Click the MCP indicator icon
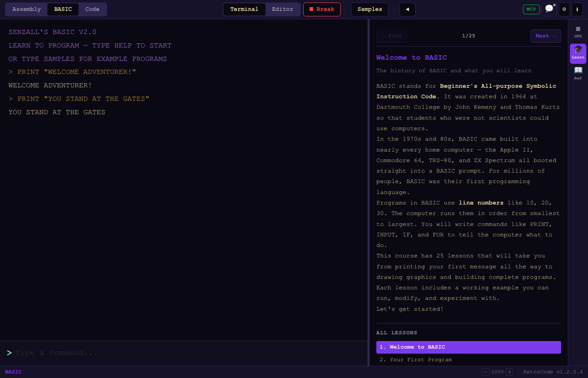 [531, 9]
